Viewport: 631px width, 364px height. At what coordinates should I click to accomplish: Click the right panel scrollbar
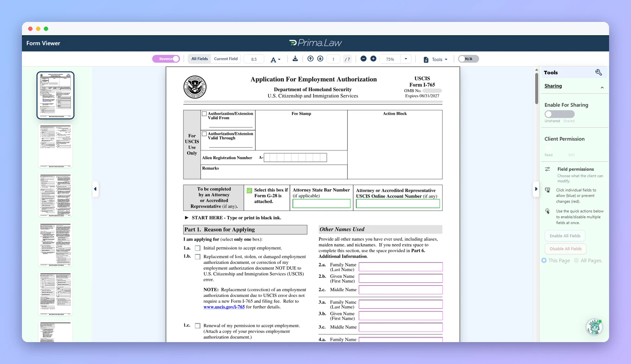(537, 88)
